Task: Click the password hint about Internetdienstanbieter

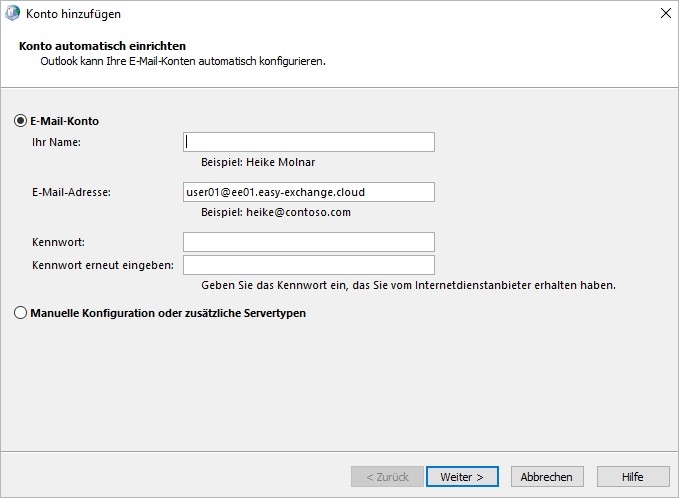Action: pyautogui.click(x=408, y=285)
